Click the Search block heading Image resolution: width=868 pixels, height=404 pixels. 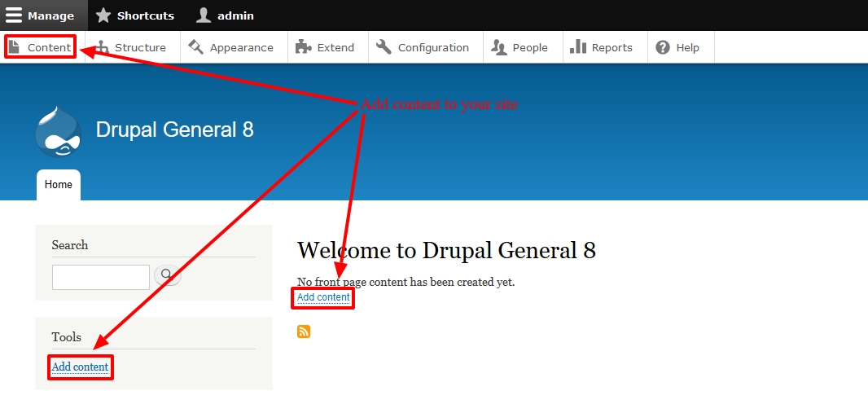(x=70, y=245)
